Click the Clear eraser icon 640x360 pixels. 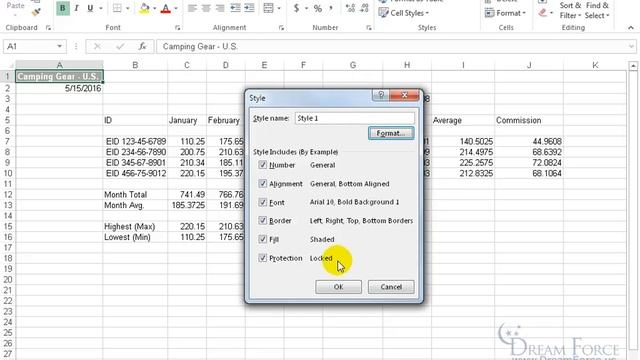point(542,13)
